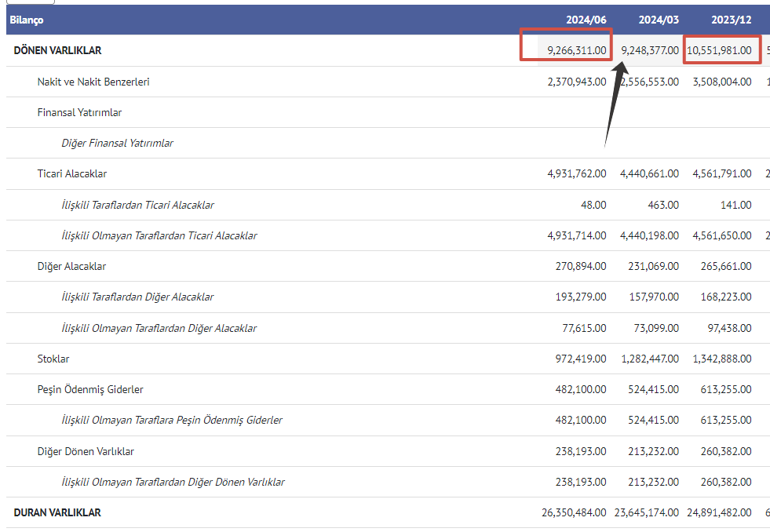Click the Bilanço header label
The height and width of the screenshot is (532, 770).
27,20
